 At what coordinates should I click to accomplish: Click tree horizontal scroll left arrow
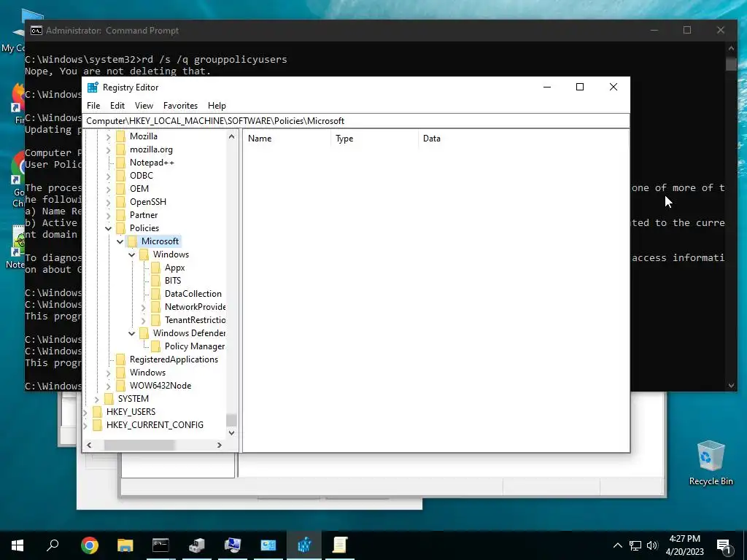(89, 446)
